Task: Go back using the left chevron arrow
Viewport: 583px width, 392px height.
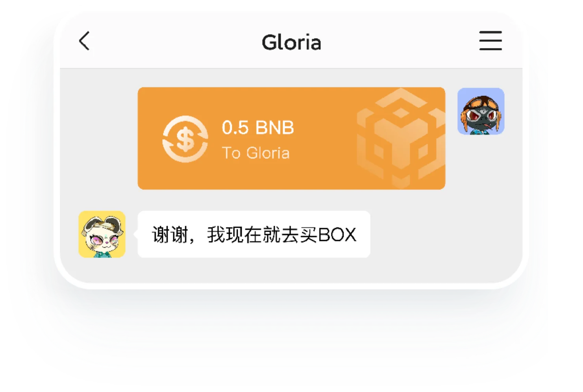Action: (84, 41)
